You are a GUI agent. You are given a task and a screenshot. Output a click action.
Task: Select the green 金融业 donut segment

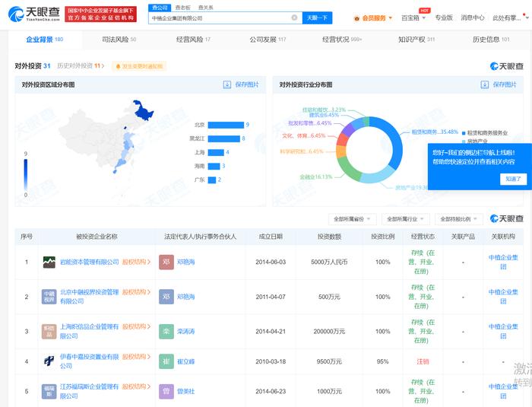point(349,170)
